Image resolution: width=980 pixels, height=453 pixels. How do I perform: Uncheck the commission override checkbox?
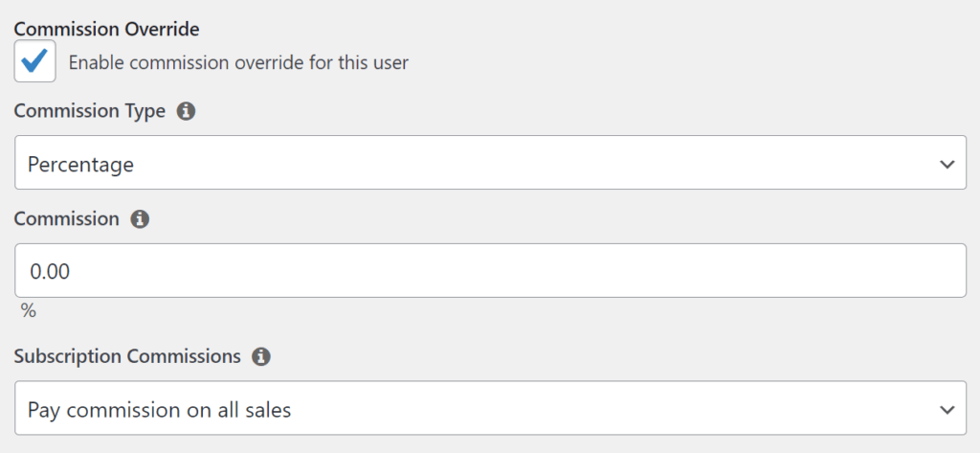(35, 61)
